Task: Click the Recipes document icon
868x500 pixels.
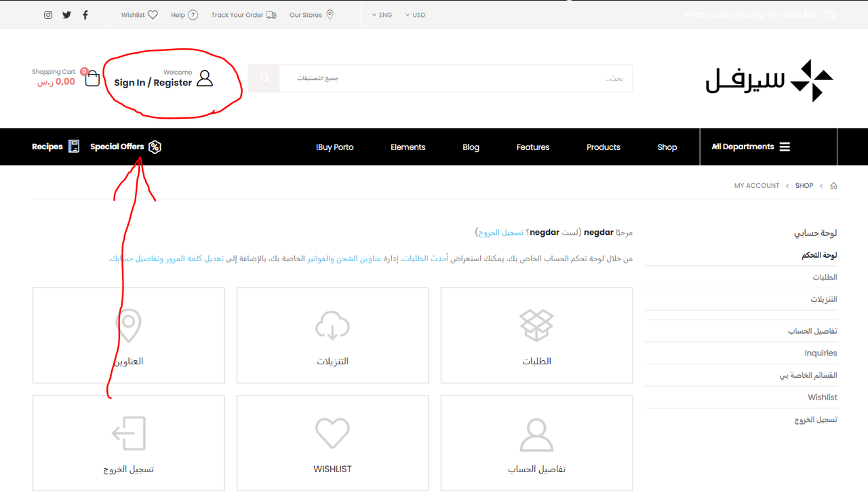Action: [74, 147]
